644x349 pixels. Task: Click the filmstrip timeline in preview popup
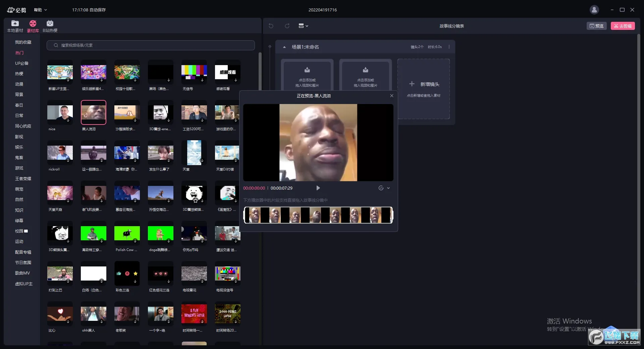[318, 215]
